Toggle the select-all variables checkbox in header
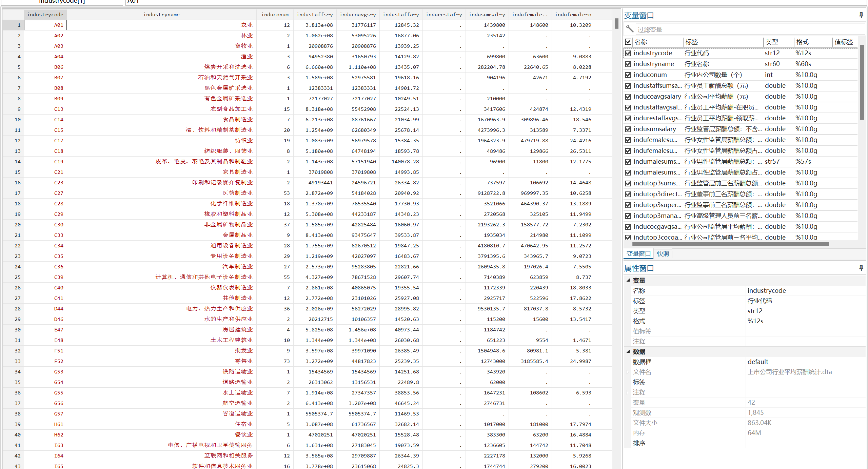Screen dimensions: 868x469 tap(628, 42)
